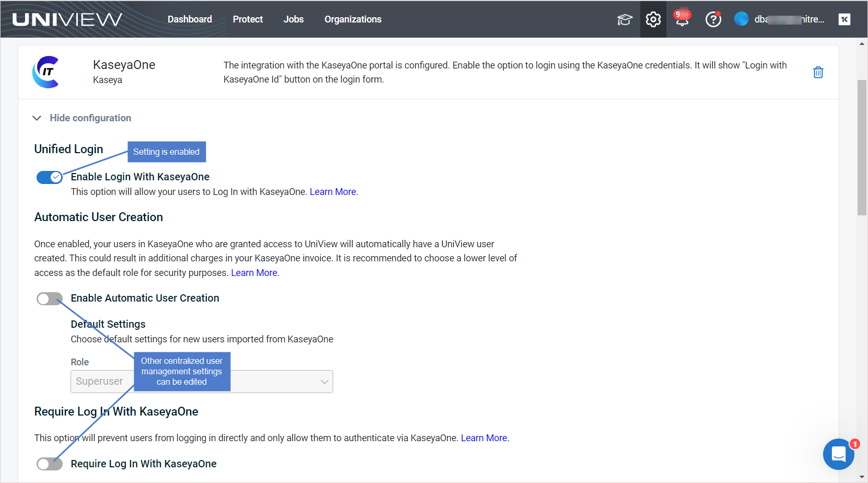Open the Organizations menu

(x=353, y=19)
